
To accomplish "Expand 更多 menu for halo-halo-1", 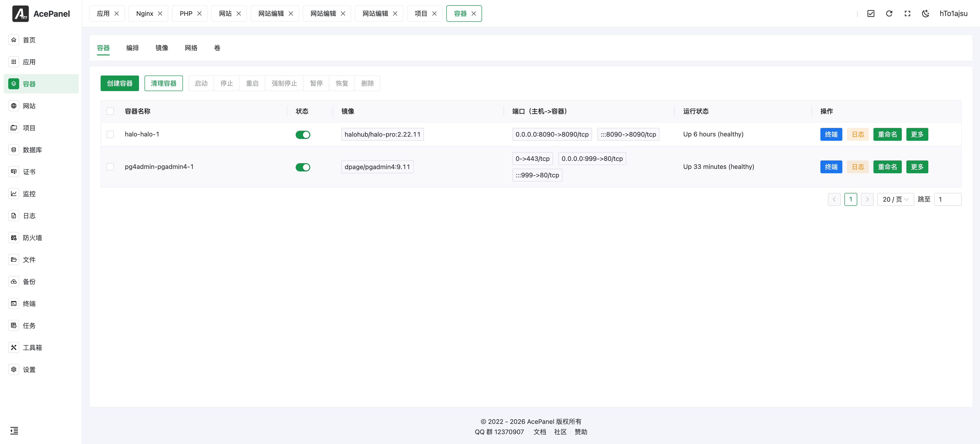I will [917, 134].
